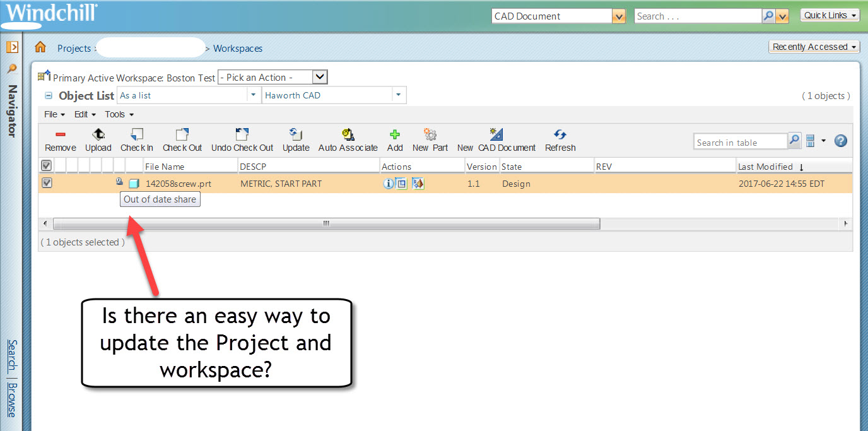Open the CAD Document search type dropdown
The height and width of the screenshot is (431, 868).
pos(619,15)
